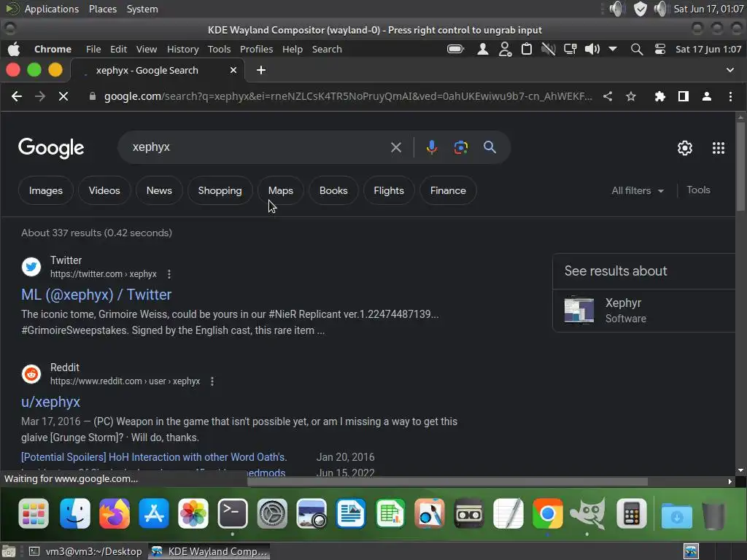The image size is (747, 560).
Task: Filter results by Finance
Action: 448,190
